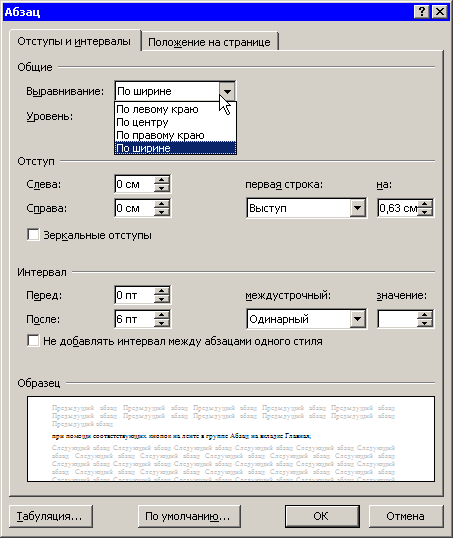Open the междустрочный Одинарный dropdown
Image resolution: width=453 pixels, height=538 pixels.
pos(357,319)
